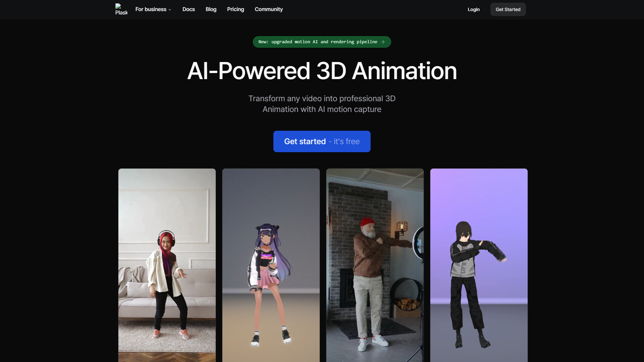The height and width of the screenshot is (362, 644).
Task: Navigate to the Community page
Action: [x=269, y=9]
